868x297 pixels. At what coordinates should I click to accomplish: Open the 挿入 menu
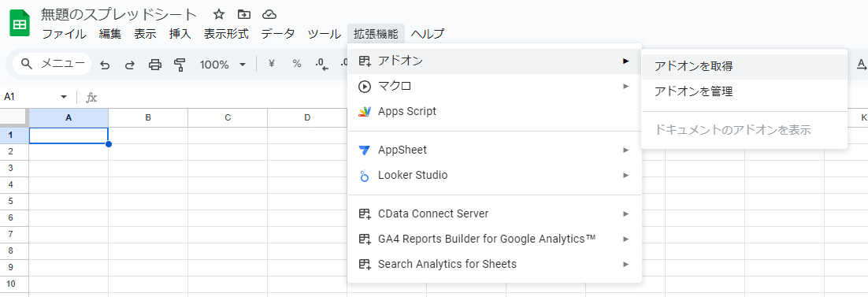pos(180,34)
